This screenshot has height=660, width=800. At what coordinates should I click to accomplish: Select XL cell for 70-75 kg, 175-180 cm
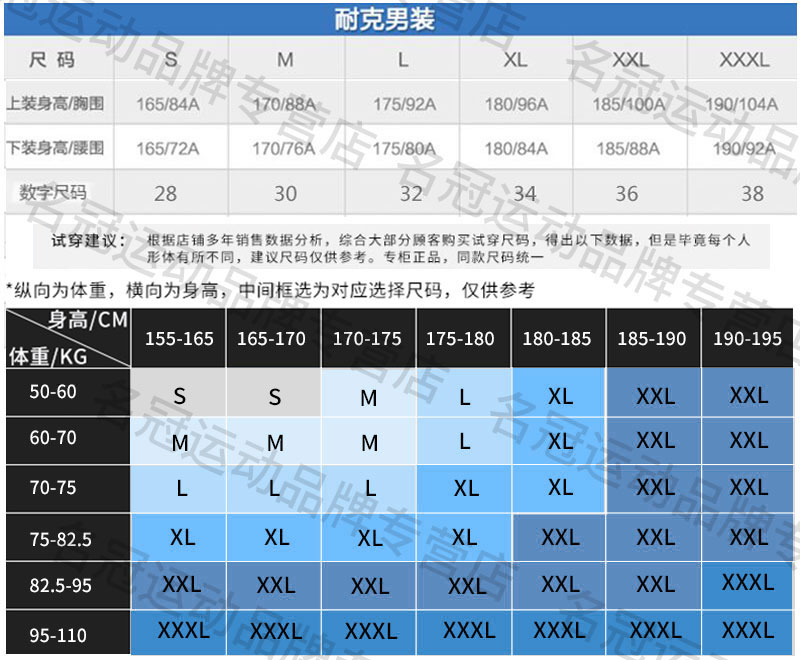tap(464, 489)
